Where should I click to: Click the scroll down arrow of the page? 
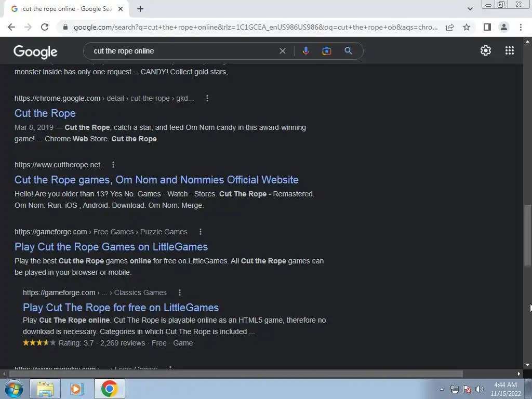pos(527,365)
